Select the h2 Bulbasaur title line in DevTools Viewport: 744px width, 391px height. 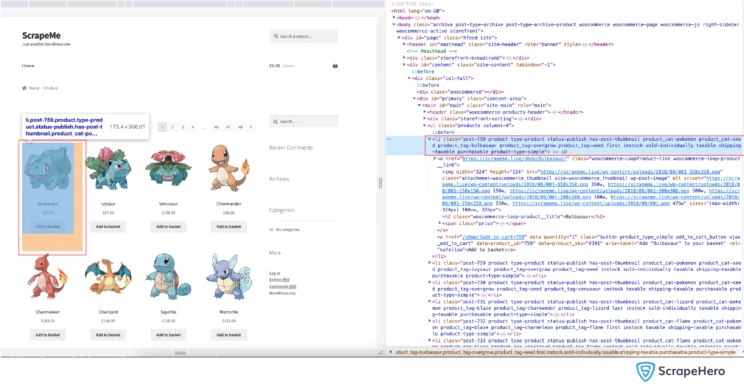[x=523, y=216]
